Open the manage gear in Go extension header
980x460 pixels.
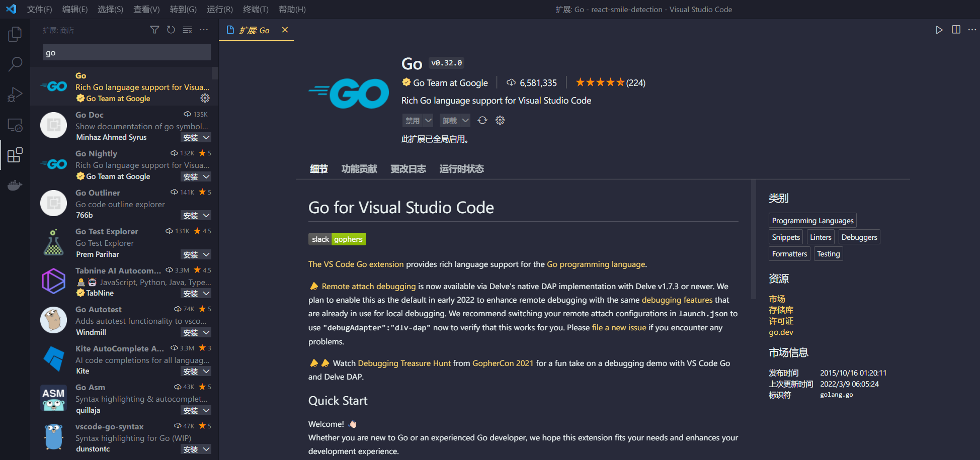tap(500, 120)
